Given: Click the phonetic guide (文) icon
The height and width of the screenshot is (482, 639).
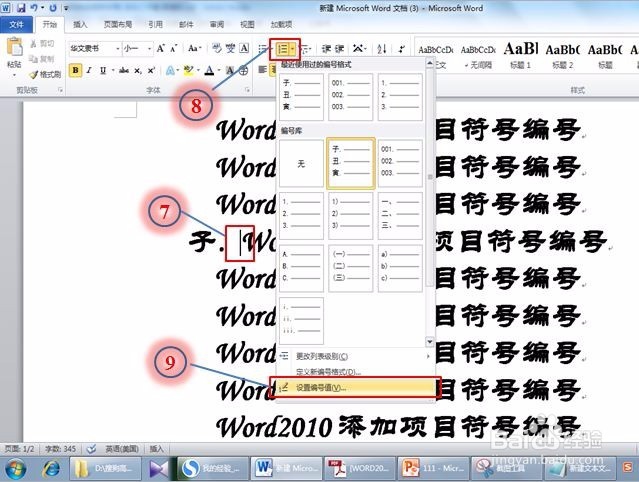Looking at the screenshot, I should tap(230, 48).
